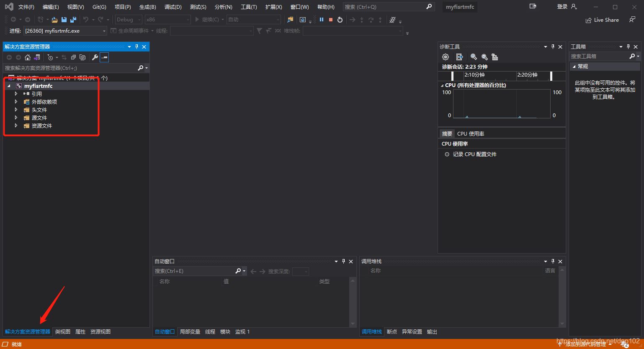Zoom out on the diagnostics timeline
Screen dimensions: 644x349
(x=484, y=57)
